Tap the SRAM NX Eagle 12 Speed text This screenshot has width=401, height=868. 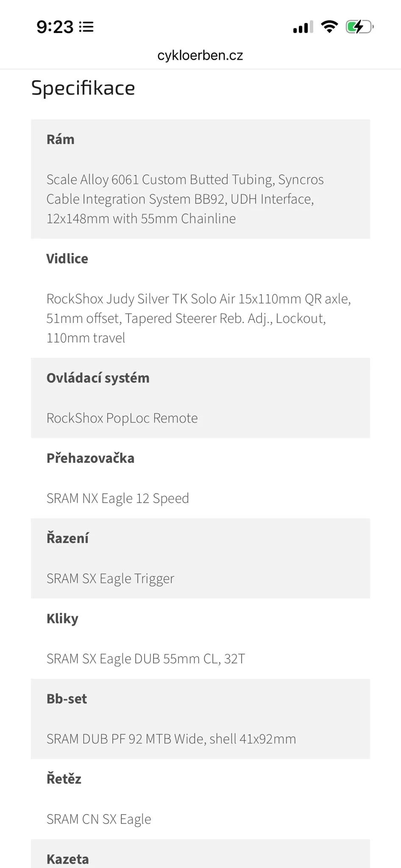(118, 498)
